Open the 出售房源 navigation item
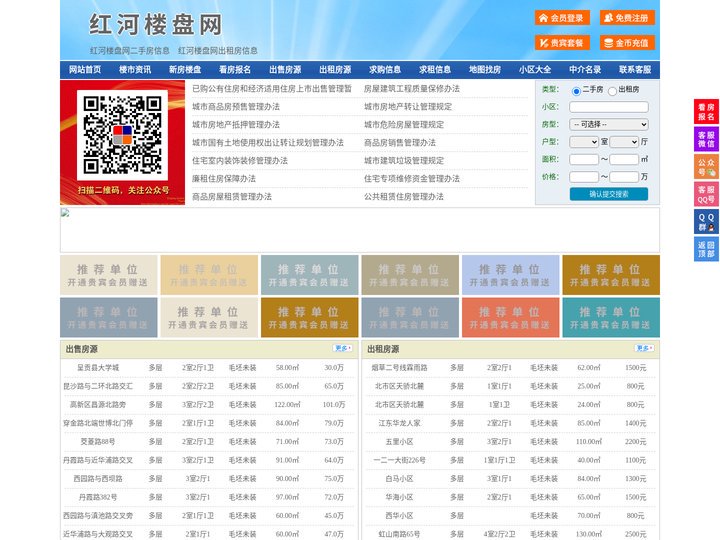Screen dimensions: 720x540 click(x=285, y=70)
